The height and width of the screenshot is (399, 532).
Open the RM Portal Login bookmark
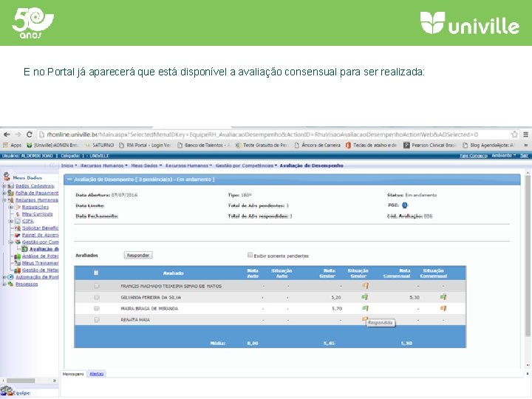pos(145,146)
